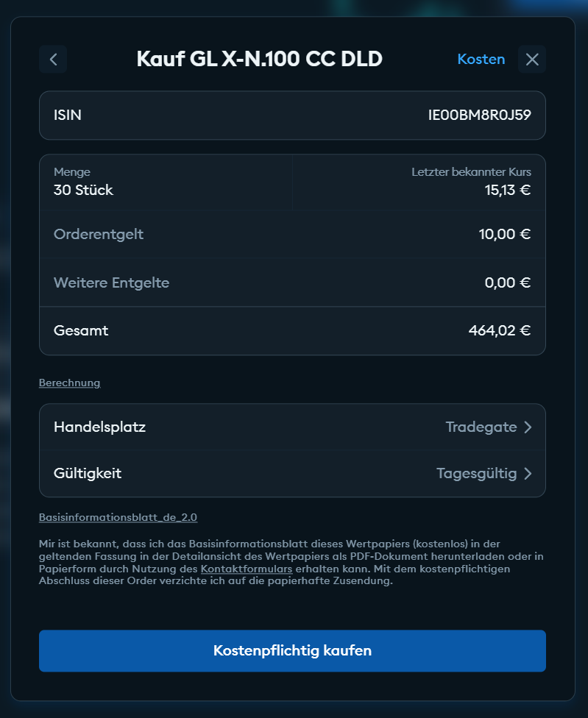Image resolution: width=588 pixels, height=718 pixels.
Task: Select the Menge 30 Stück field
Action: [83, 191]
